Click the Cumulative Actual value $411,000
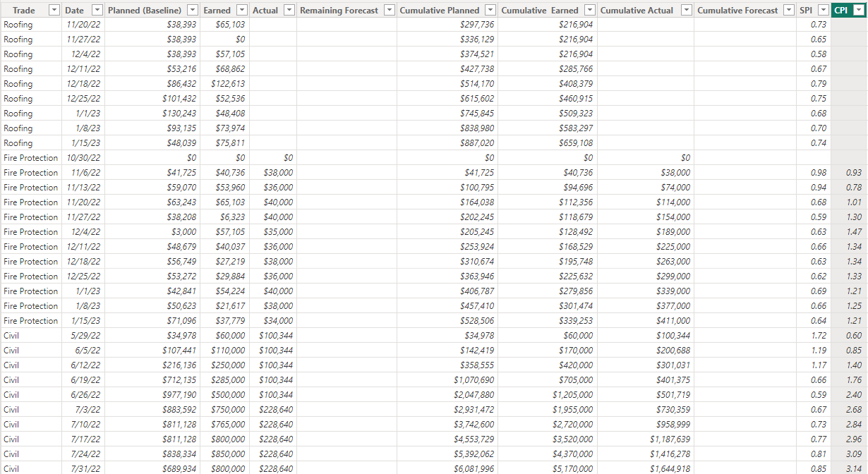This screenshot has width=868, height=474. 673,321
